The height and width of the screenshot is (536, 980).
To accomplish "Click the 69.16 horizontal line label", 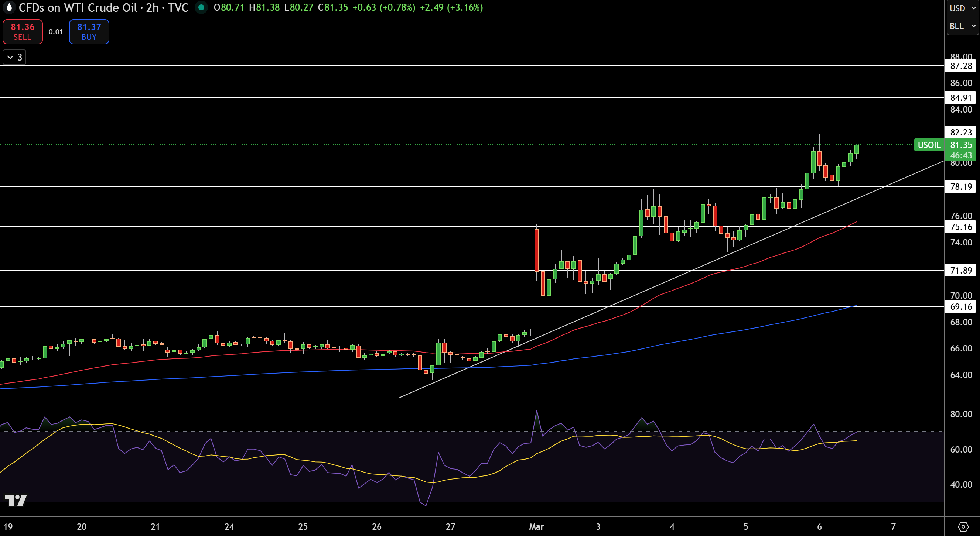I will coord(960,306).
